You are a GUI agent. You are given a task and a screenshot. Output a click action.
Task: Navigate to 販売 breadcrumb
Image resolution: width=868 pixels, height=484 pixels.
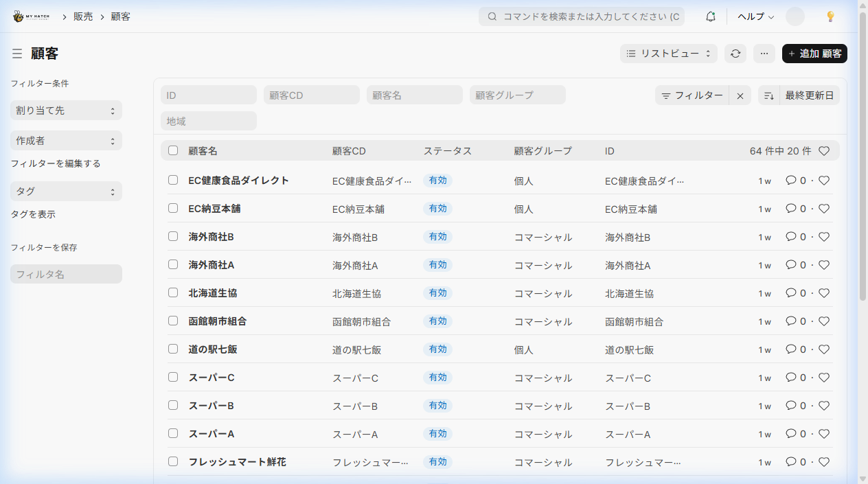pyautogui.click(x=83, y=16)
